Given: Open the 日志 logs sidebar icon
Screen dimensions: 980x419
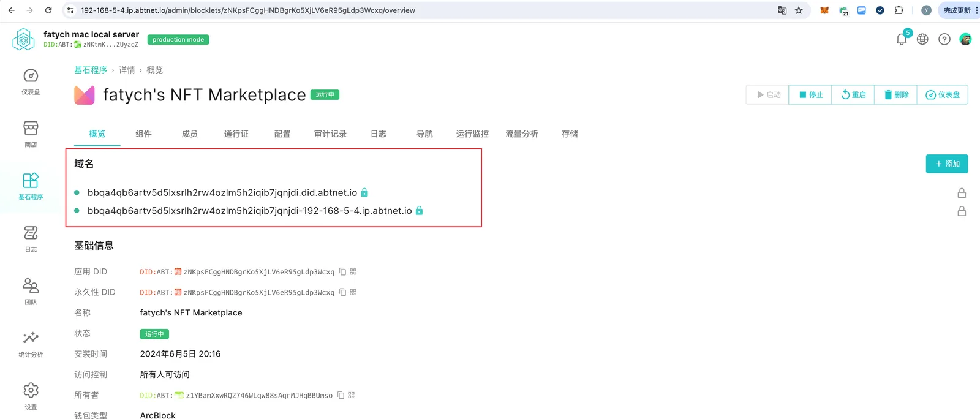Looking at the screenshot, I should pyautogui.click(x=31, y=240).
